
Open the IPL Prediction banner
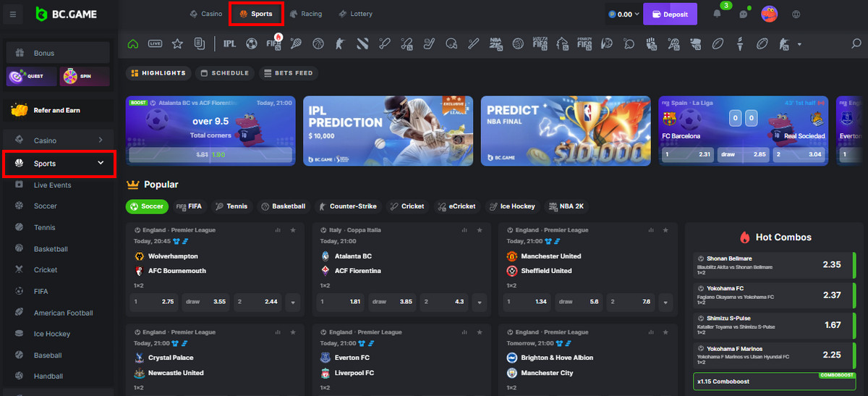point(388,130)
